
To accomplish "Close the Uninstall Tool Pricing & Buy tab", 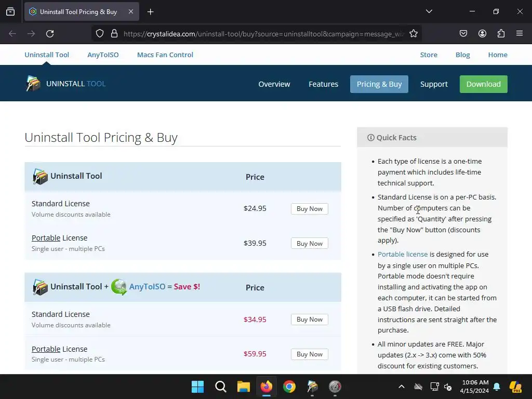I will point(131,11).
